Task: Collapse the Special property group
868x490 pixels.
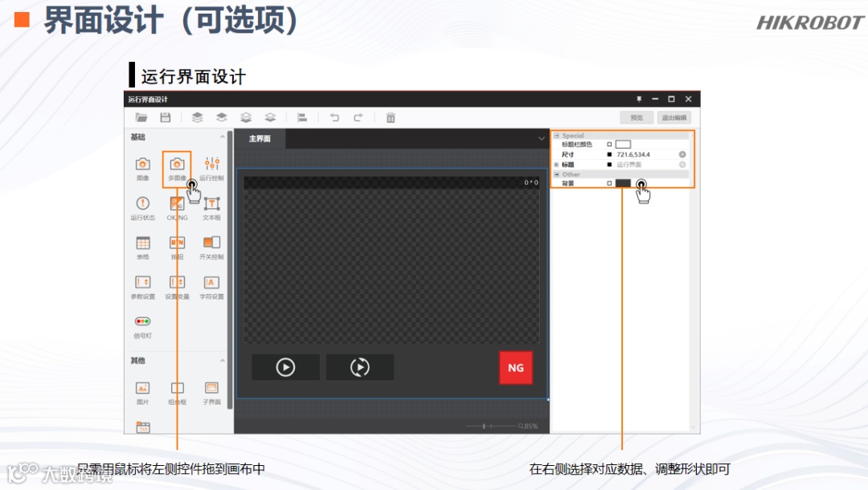Action: click(x=557, y=135)
